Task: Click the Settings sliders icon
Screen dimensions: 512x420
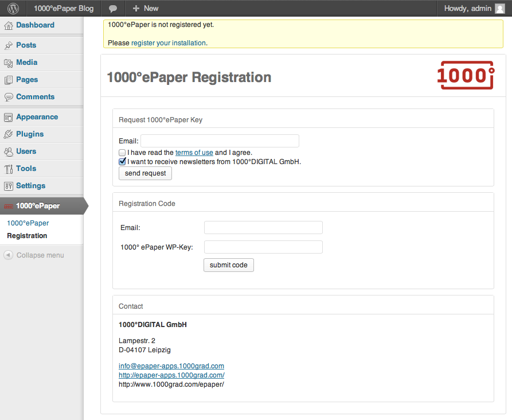Action: point(9,186)
